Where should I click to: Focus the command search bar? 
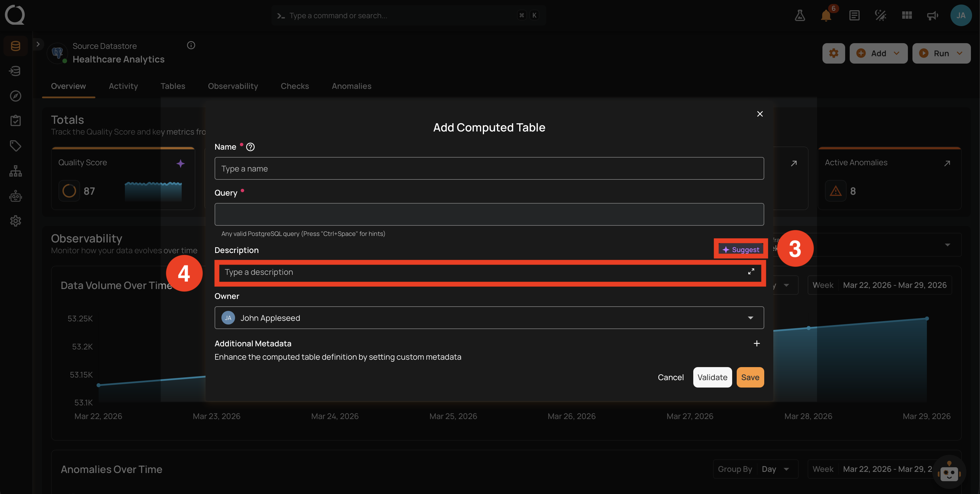[409, 15]
